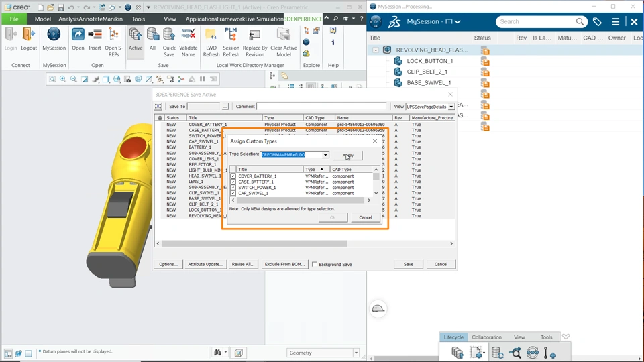Screen dimensions: 644x362
Task: Click the Save dialog horizontal scrollbar
Action: [254, 243]
